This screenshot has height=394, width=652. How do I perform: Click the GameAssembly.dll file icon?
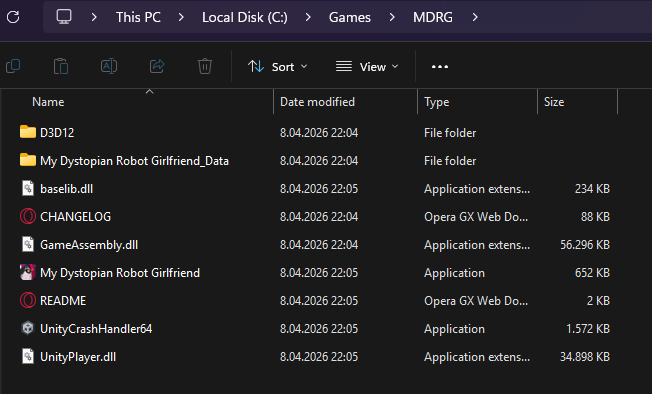[x=28, y=244]
